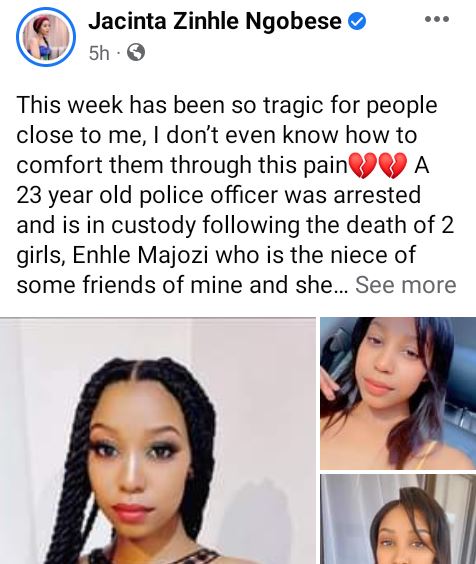
Task: Open the post via the 5h timestamp
Action: pos(99,53)
